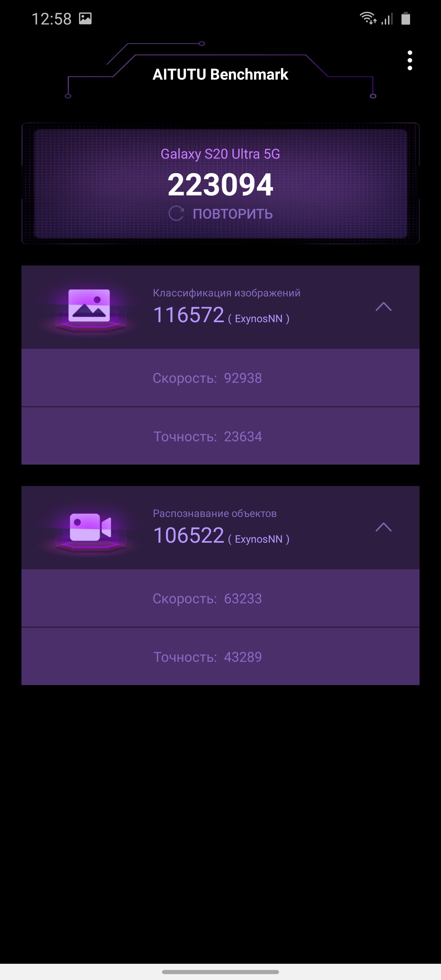Image resolution: width=441 pixels, height=980 pixels.
Task: Tap the image classification picture icon
Action: (89, 307)
